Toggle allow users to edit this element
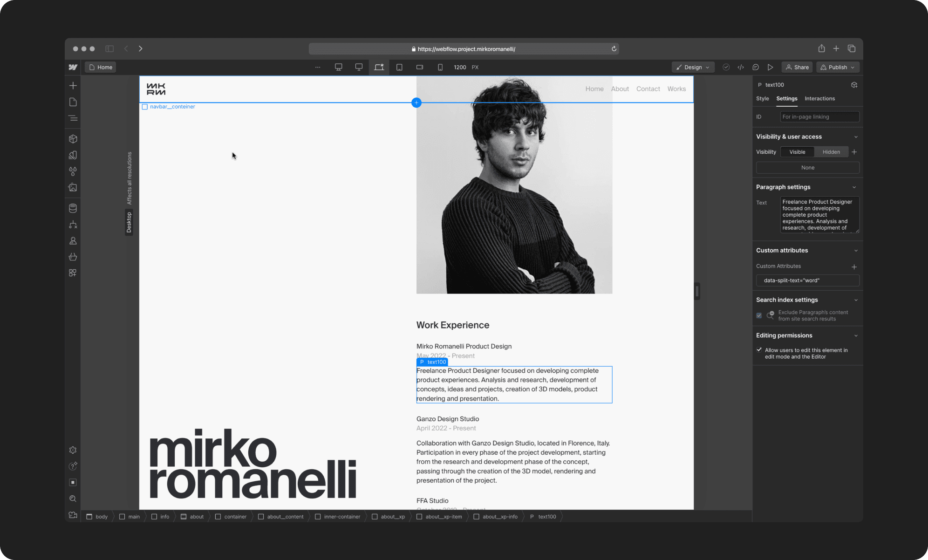The height and width of the screenshot is (560, 928). (759, 350)
